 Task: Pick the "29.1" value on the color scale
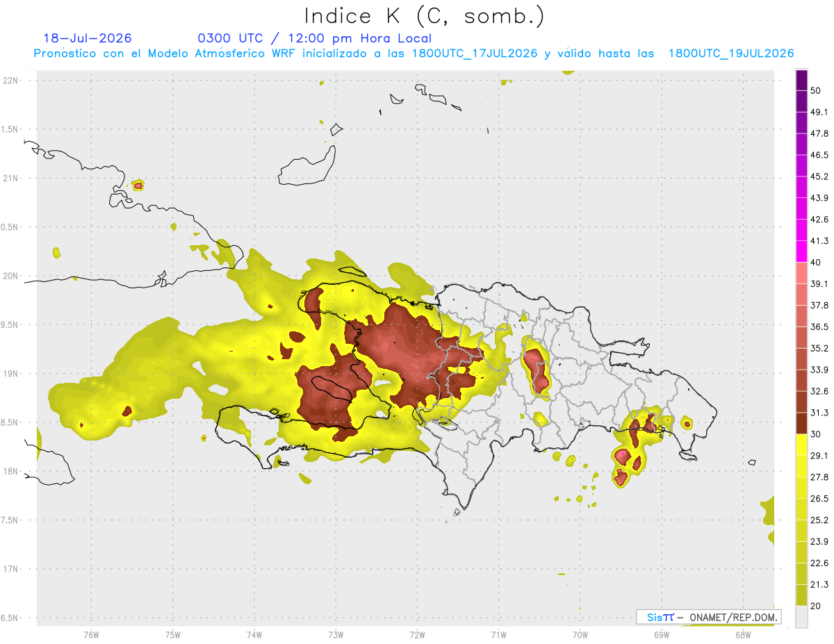(x=819, y=456)
